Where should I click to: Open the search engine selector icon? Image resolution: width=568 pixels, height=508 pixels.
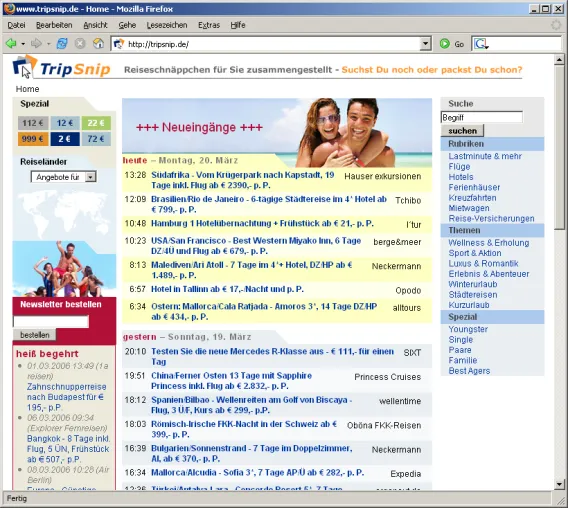[481, 44]
